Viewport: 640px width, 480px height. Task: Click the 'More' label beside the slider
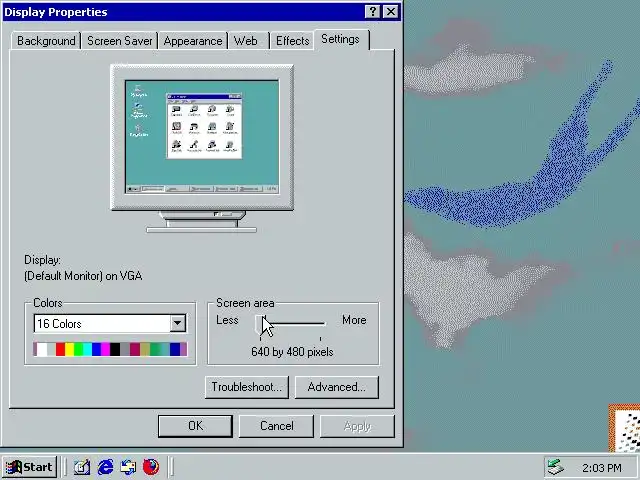(354, 320)
